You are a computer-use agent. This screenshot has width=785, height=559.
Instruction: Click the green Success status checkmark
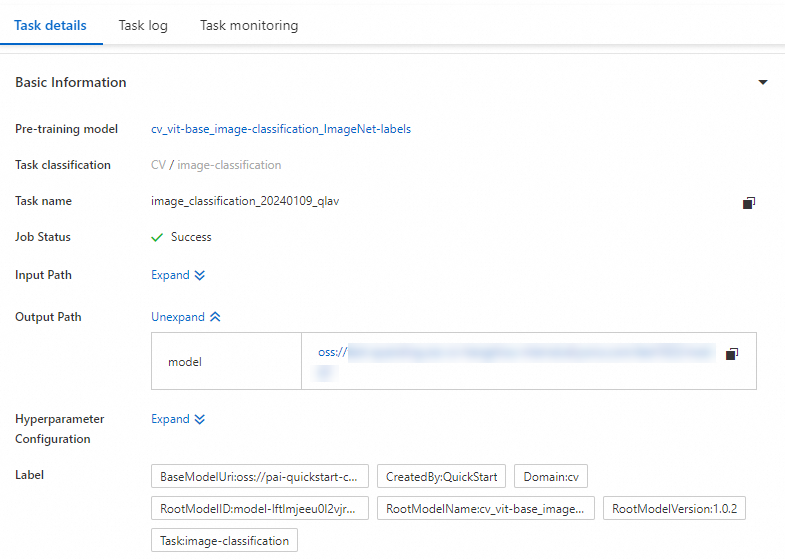157,238
